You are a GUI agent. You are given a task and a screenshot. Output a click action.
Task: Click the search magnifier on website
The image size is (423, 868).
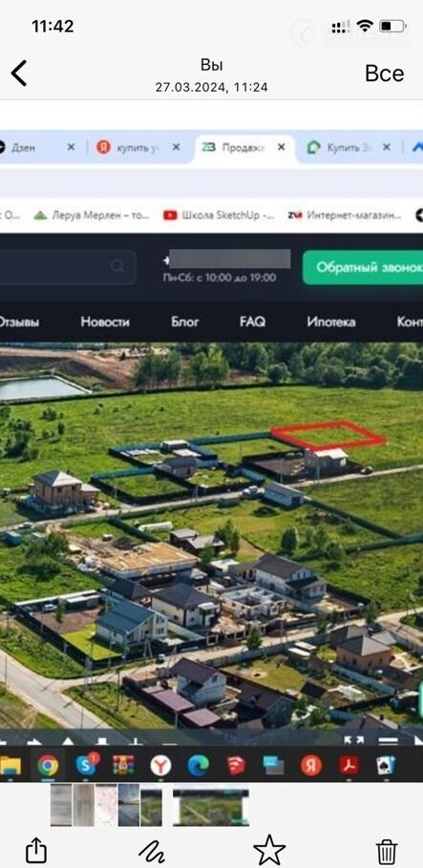pyautogui.click(x=117, y=267)
